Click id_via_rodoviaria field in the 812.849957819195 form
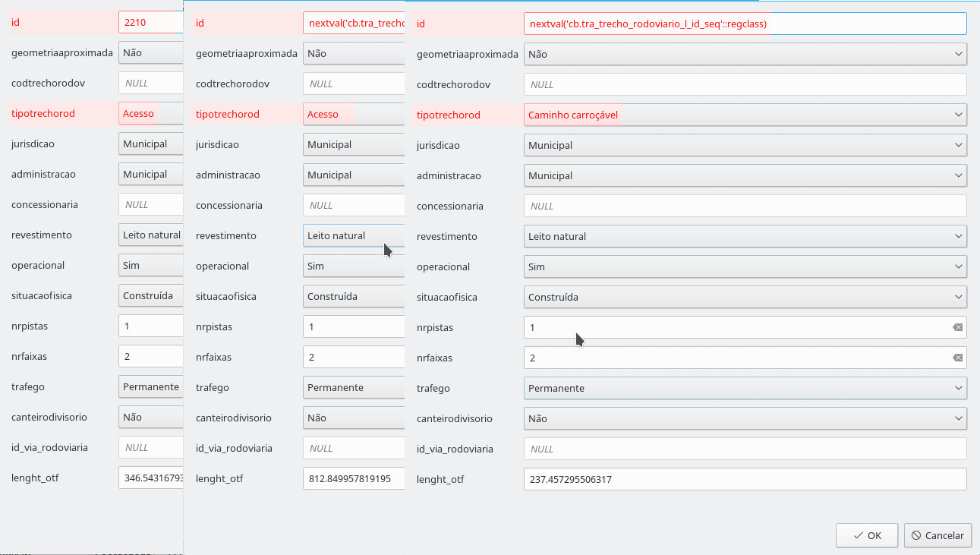The image size is (980, 555). pos(354,448)
